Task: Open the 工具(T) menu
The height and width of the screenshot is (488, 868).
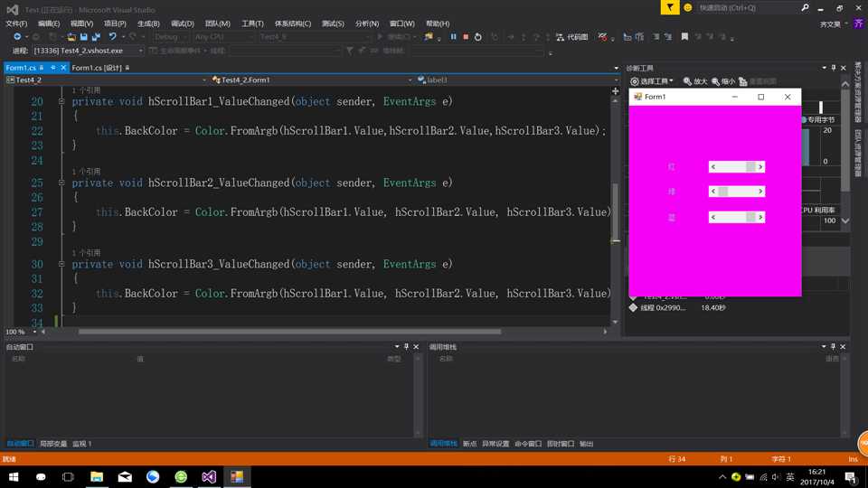Action: [252, 23]
